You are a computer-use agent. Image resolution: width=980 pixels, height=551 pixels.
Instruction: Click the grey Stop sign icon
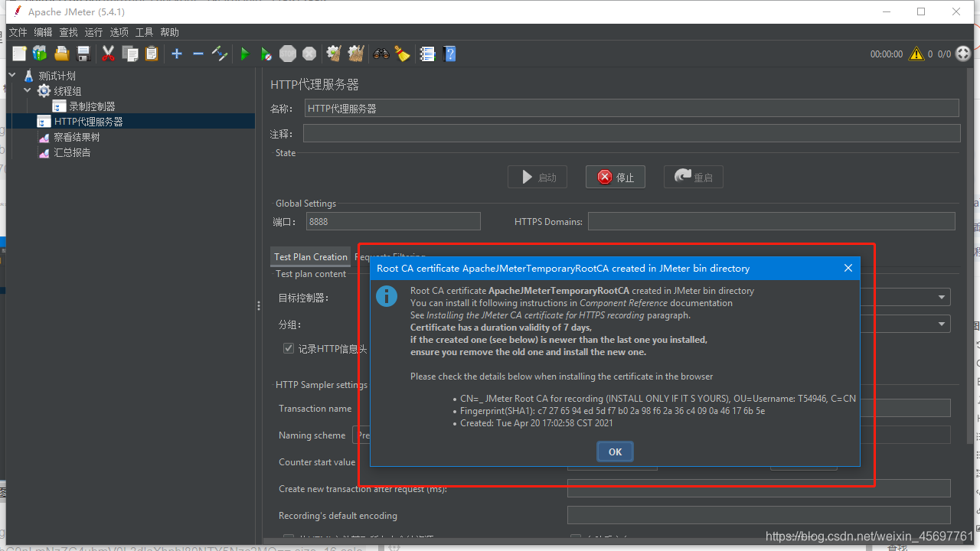click(x=288, y=54)
